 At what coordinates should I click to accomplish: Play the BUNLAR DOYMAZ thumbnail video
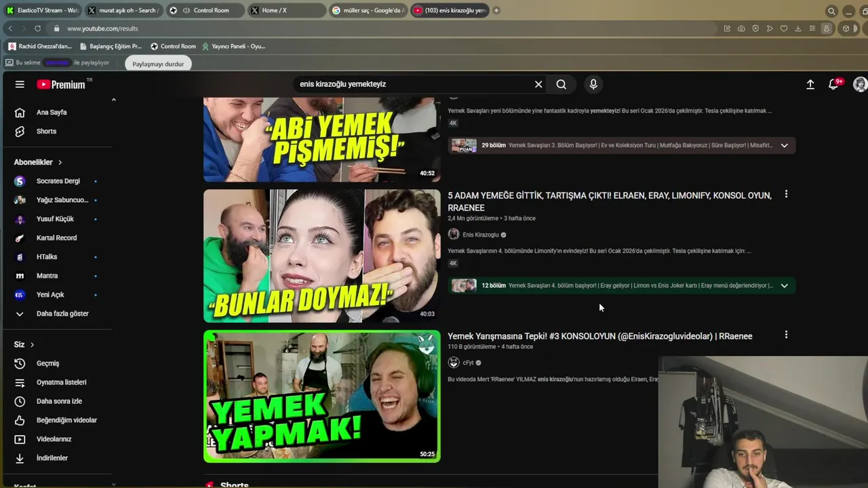(322, 256)
